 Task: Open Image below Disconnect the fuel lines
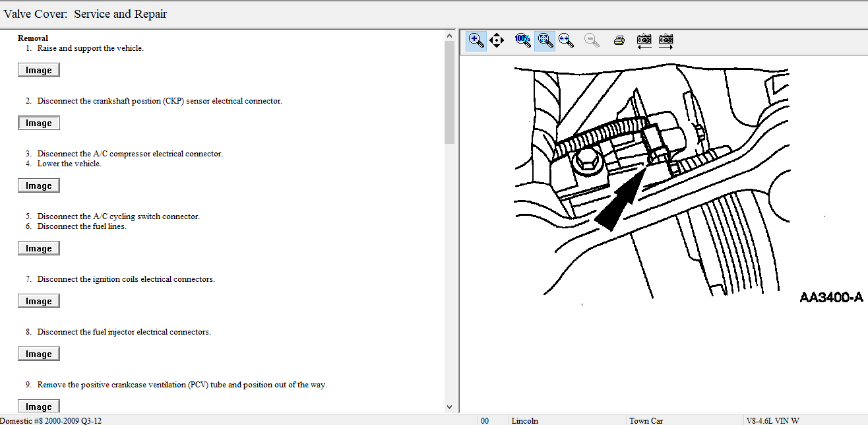39,249
